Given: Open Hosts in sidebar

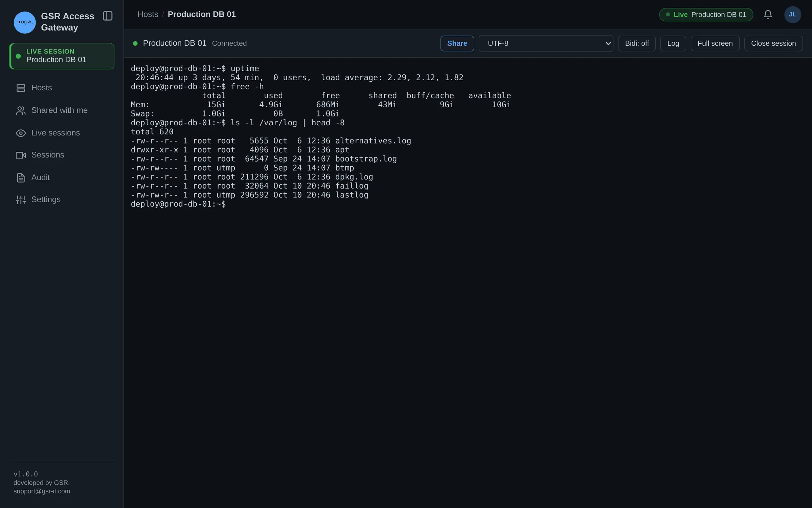Looking at the screenshot, I should (62, 88).
